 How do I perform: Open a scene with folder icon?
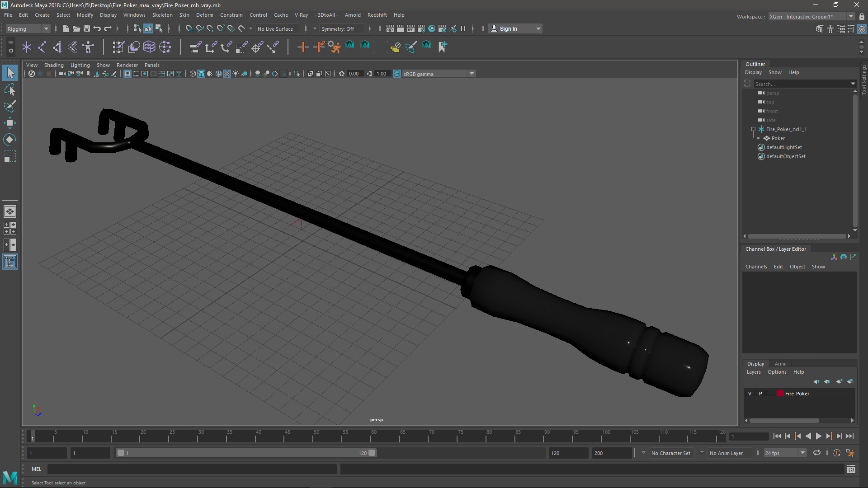[x=76, y=28]
